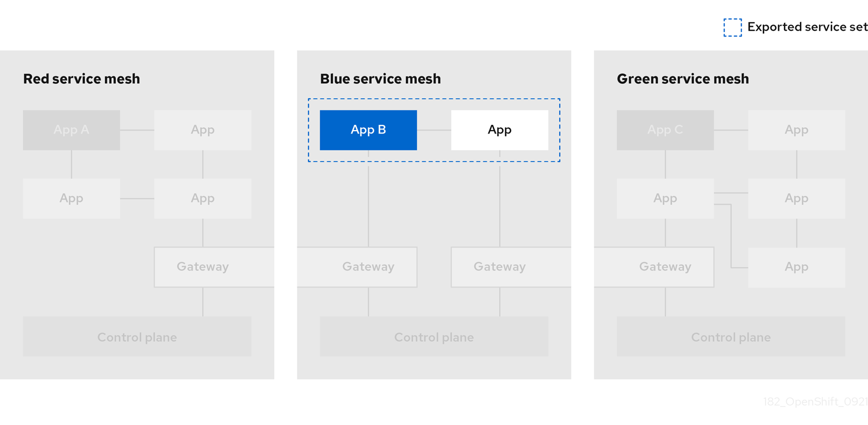Select the Green service mesh Gateway box
The image size is (868, 425).
point(665,267)
